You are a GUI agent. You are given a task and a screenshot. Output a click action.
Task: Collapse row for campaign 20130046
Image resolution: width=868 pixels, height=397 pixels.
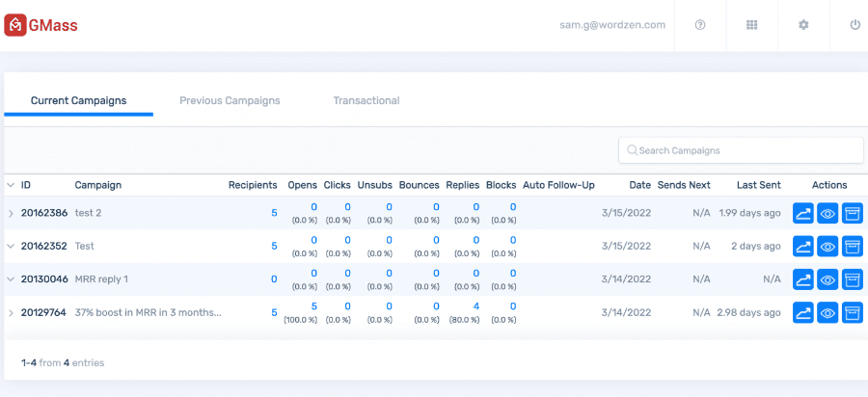(x=11, y=279)
